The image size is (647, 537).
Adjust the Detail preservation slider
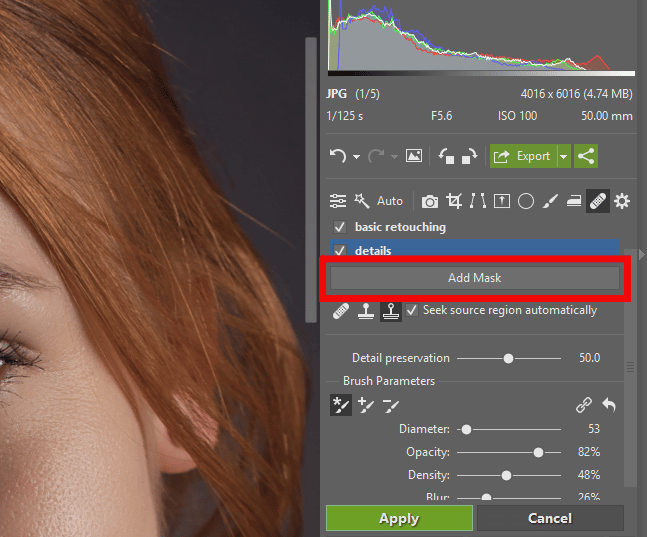pos(508,358)
